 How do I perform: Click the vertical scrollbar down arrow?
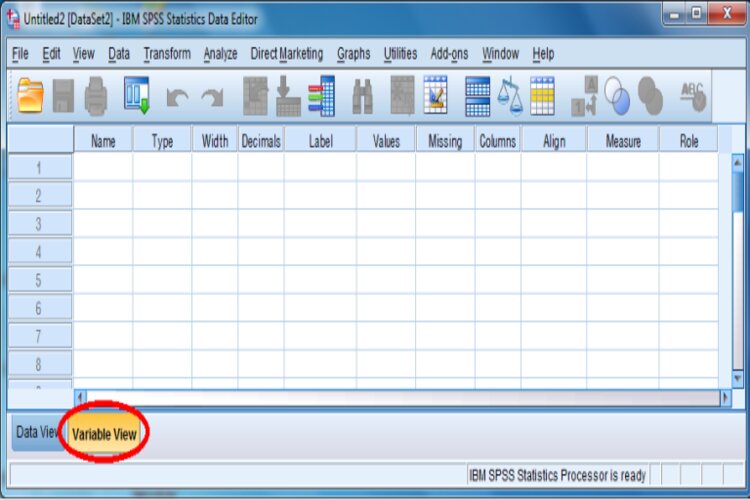[x=738, y=378]
